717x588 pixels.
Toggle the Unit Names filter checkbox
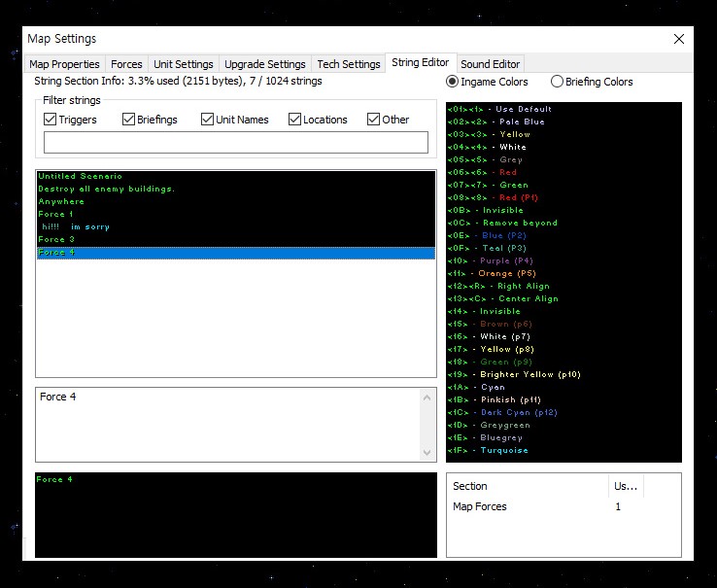click(x=234, y=120)
